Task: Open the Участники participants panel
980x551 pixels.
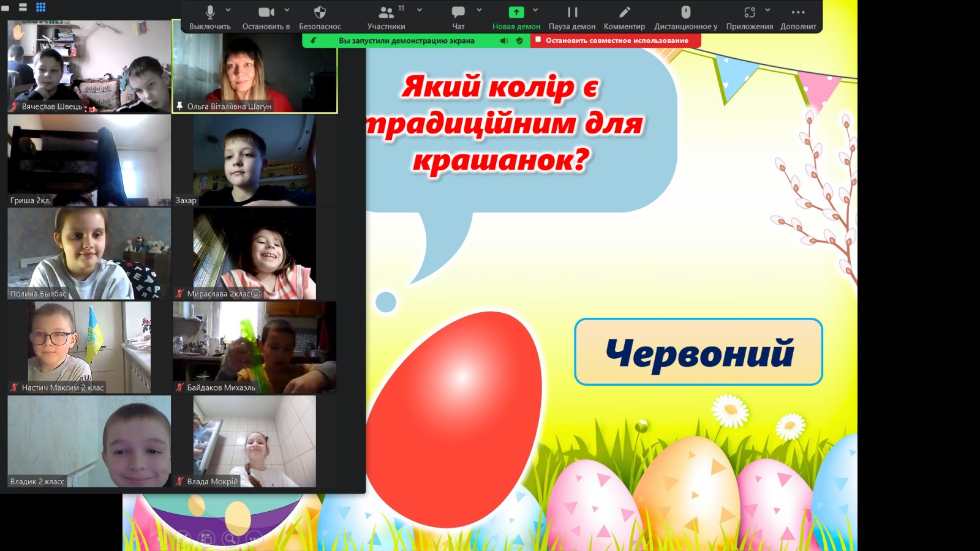Action: click(x=386, y=17)
